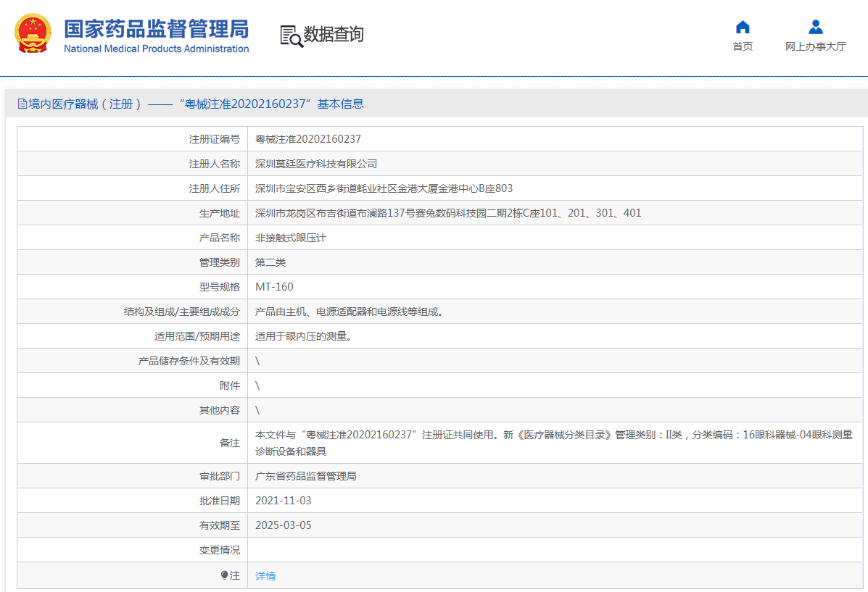Viewport: 868px width, 592px height.
Task: Select product name 非接触式眼压计
Action: (291, 238)
